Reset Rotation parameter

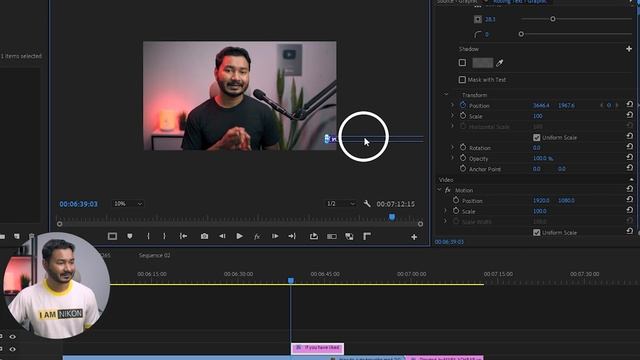[629, 147]
